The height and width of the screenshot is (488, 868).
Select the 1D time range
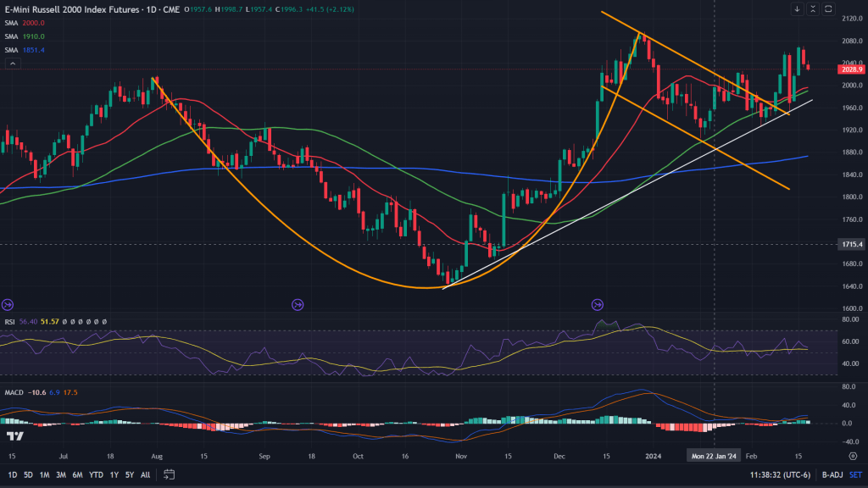pos(12,474)
